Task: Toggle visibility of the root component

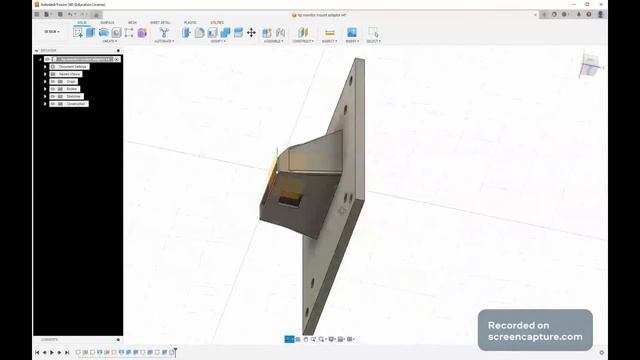Action: point(48,59)
